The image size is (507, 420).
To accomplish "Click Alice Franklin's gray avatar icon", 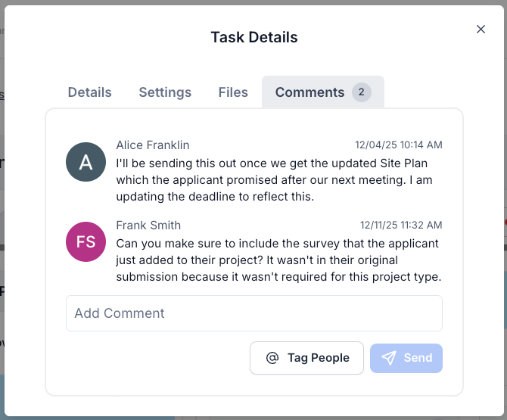I will 86,162.
